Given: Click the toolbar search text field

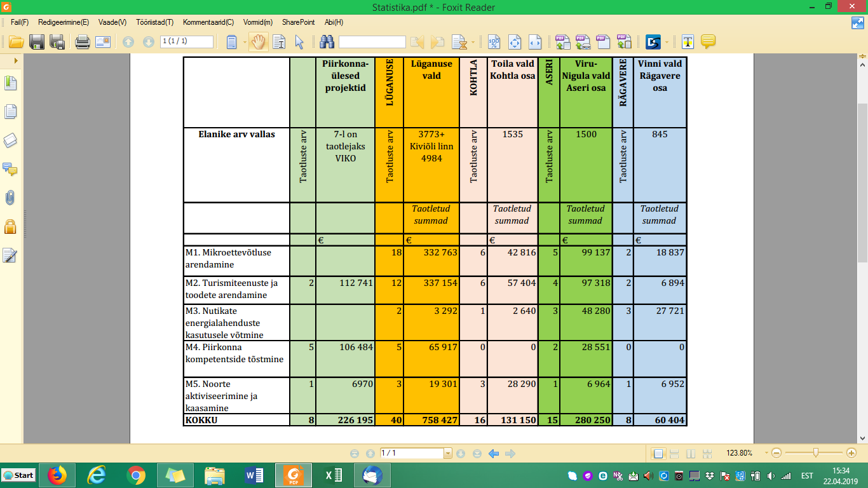Looking at the screenshot, I should click(x=372, y=42).
